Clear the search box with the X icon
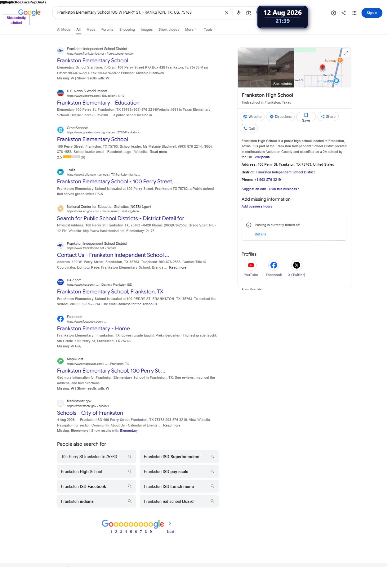The width and height of the screenshot is (392, 567). 226,13
